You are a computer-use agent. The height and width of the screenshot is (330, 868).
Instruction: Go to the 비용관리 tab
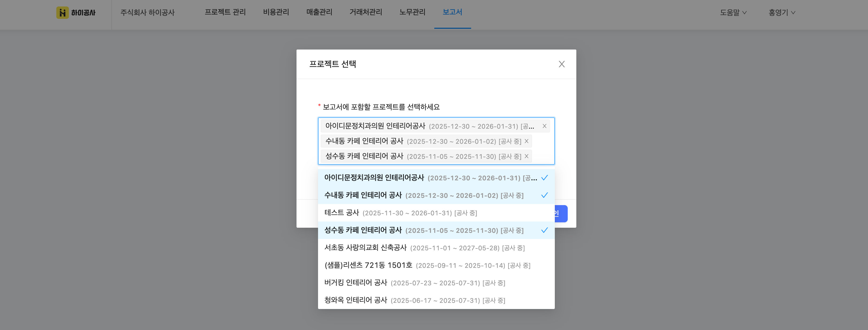pos(276,12)
